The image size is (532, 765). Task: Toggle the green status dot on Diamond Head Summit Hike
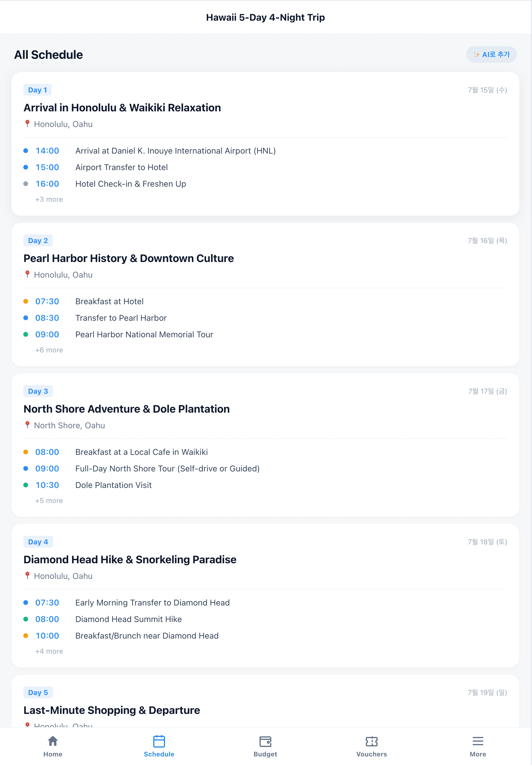(x=26, y=619)
